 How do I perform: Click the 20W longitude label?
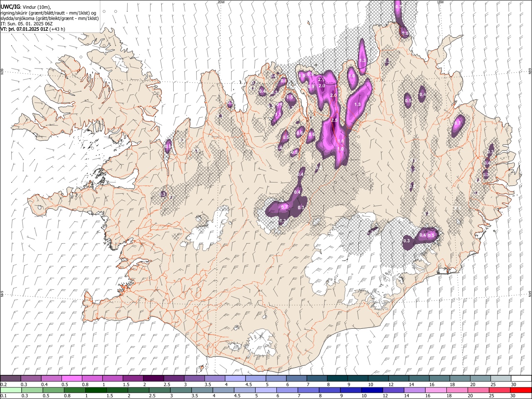[x=221, y=2]
